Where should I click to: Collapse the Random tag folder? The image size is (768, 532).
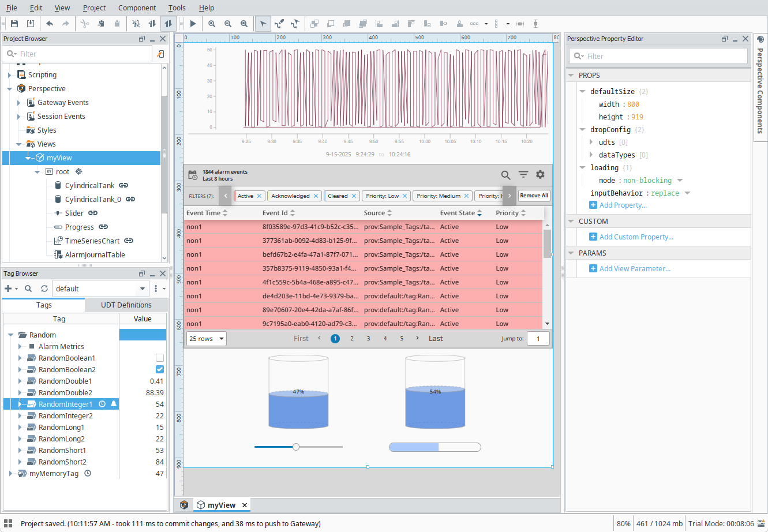click(x=11, y=335)
